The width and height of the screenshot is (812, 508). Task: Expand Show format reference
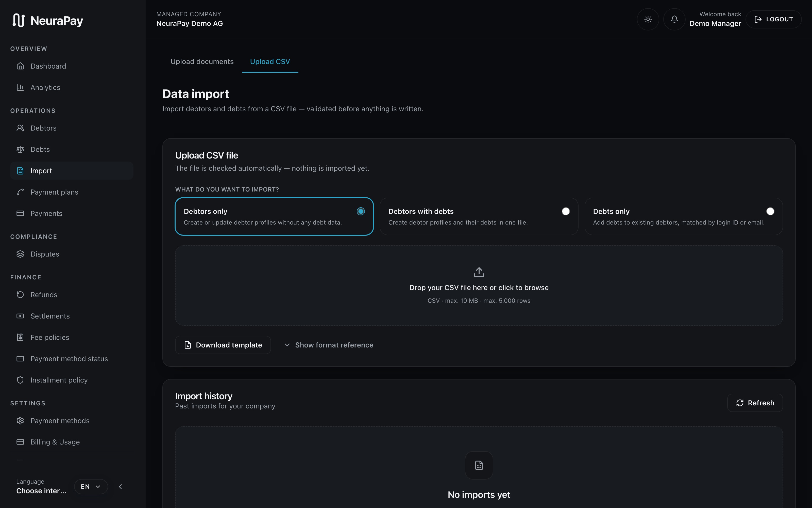(329, 345)
